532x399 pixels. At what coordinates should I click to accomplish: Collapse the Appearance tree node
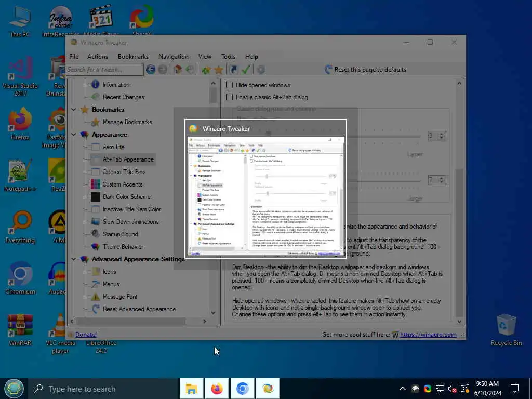74,135
